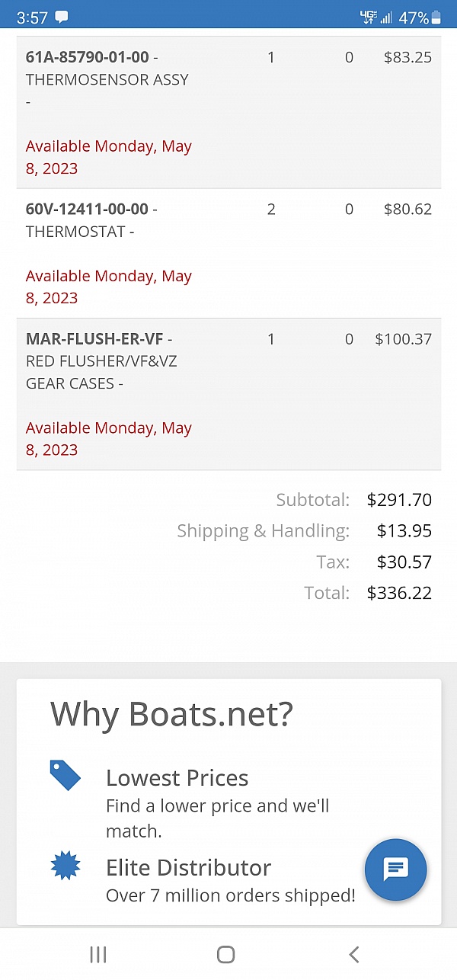
Task: Tap the back arrow in navigation bar
Action: pyautogui.click(x=353, y=953)
